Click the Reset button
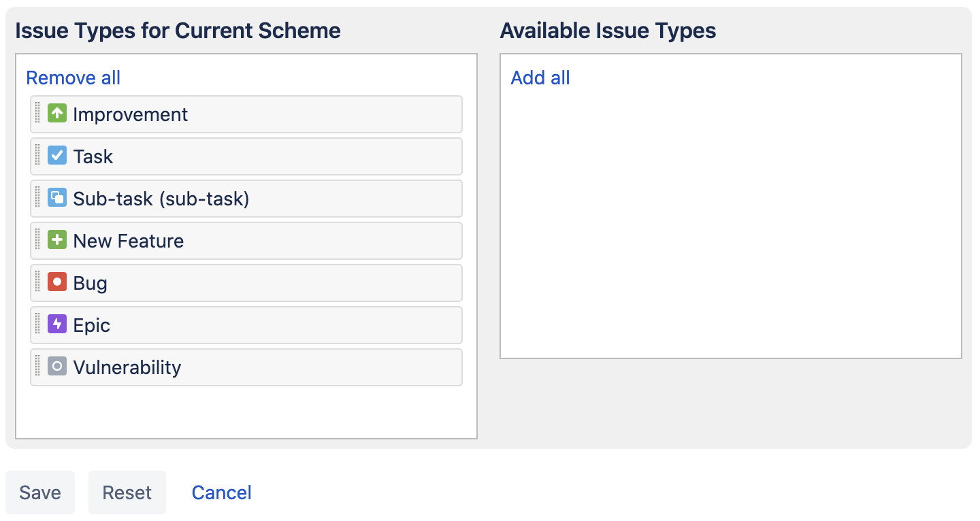 pyautogui.click(x=127, y=492)
